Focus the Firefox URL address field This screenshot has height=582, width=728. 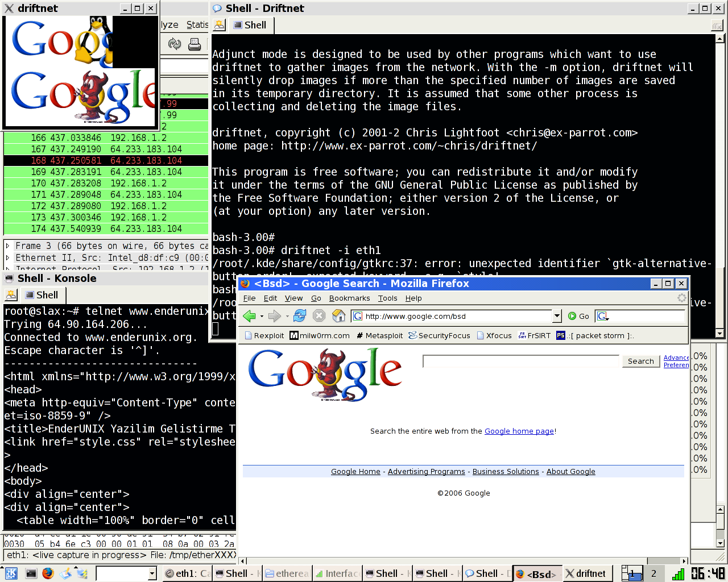pos(458,316)
